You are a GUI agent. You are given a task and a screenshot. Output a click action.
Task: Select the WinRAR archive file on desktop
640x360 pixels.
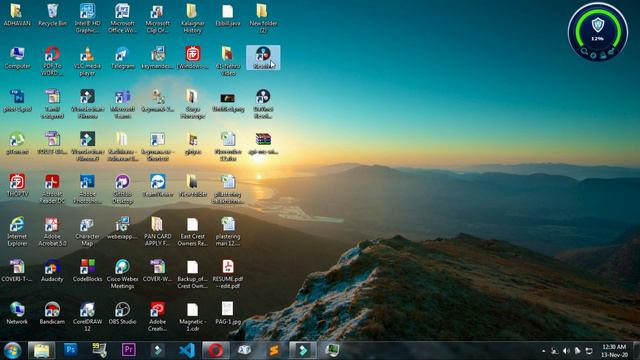click(x=263, y=143)
